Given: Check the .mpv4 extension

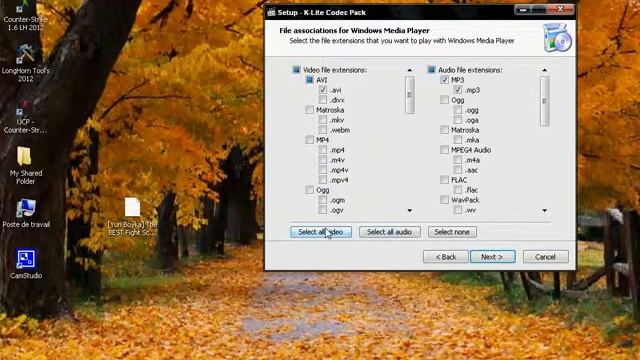Looking at the screenshot, I should (323, 180).
